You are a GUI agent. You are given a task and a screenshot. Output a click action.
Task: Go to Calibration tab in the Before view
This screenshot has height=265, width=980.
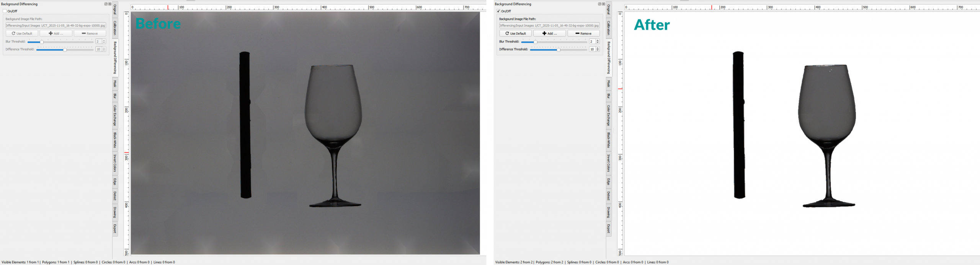(115, 28)
